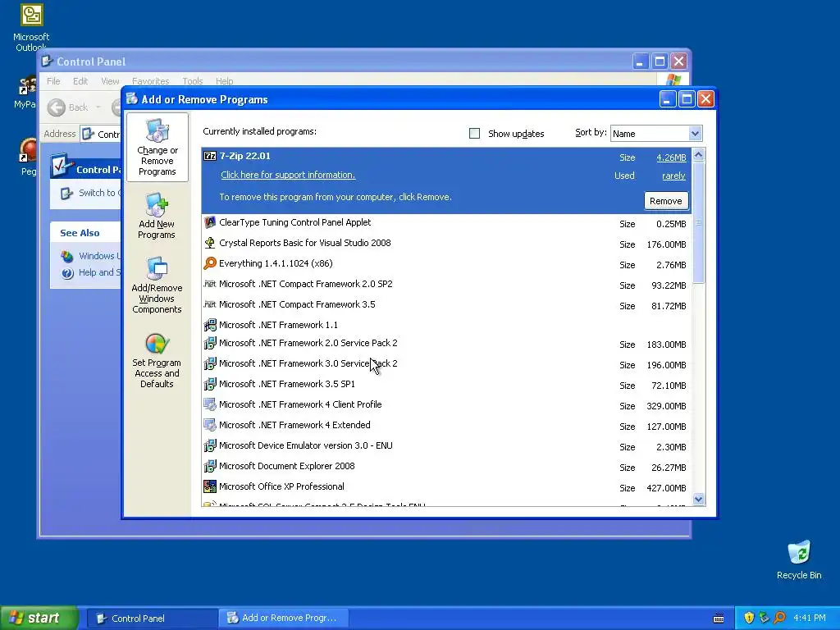Click the ClearType Tuning applet icon
840x630 pixels.
click(210, 222)
